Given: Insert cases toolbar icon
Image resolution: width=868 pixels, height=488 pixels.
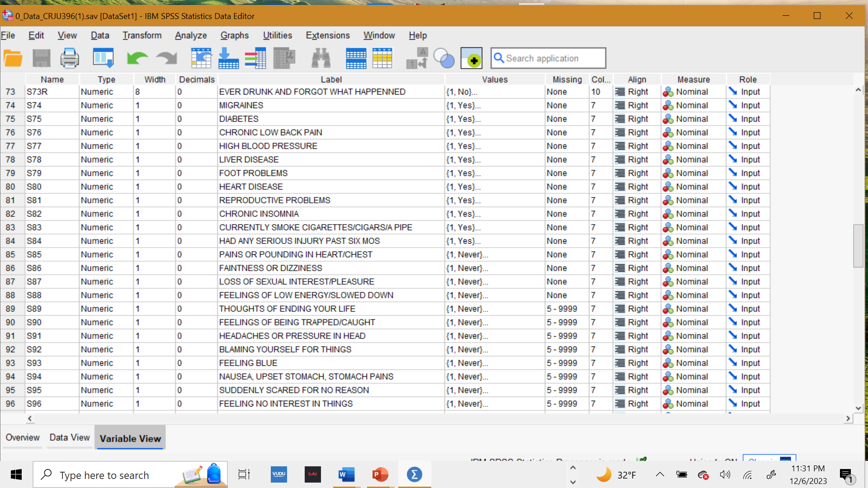Looking at the screenshot, I should pos(356,58).
